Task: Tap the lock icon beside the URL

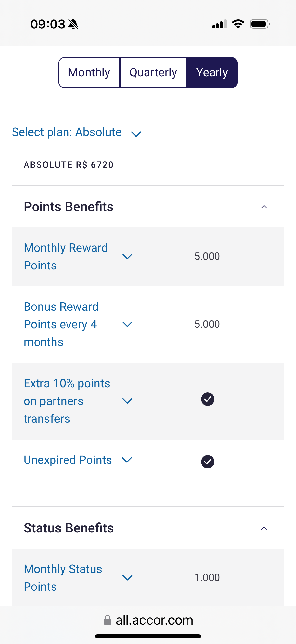Action: pyautogui.click(x=108, y=620)
